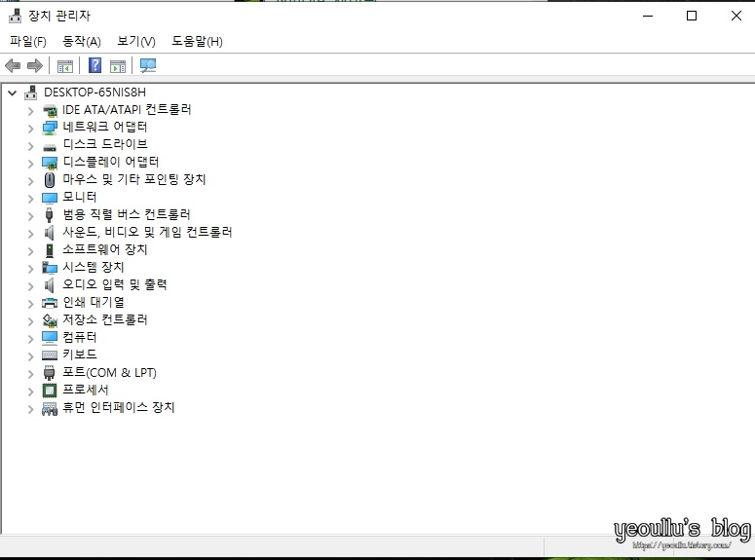The height and width of the screenshot is (560, 755).
Task: Select the 휴먼 인터페이스 장치 label
Action: point(119,407)
